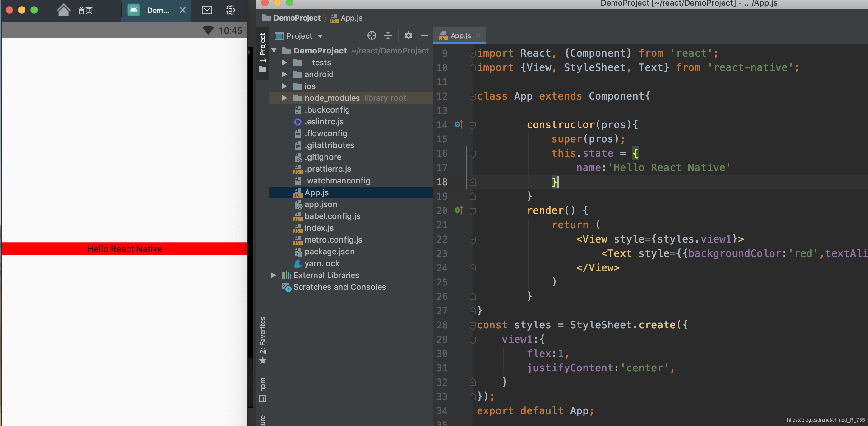Open emulator settings gear icon
This screenshot has width=868, height=426.
click(x=230, y=10)
